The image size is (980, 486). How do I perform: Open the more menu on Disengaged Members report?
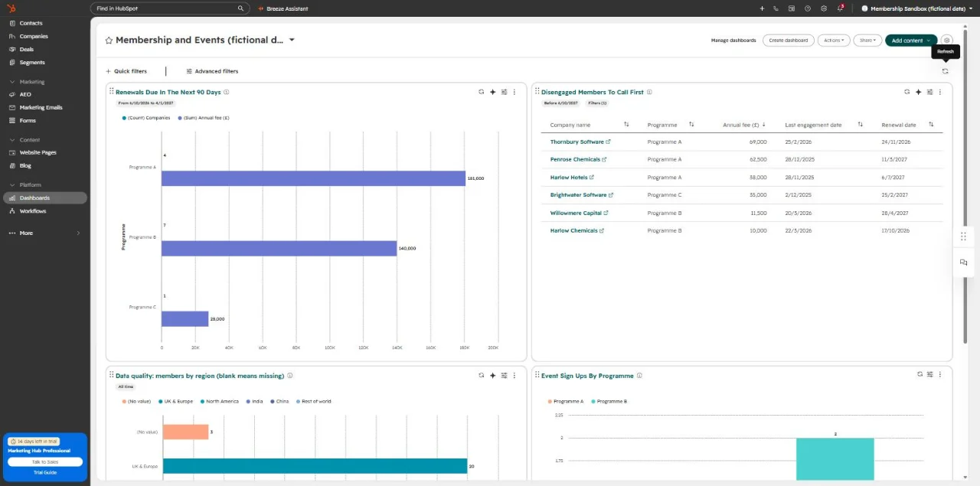pyautogui.click(x=940, y=92)
